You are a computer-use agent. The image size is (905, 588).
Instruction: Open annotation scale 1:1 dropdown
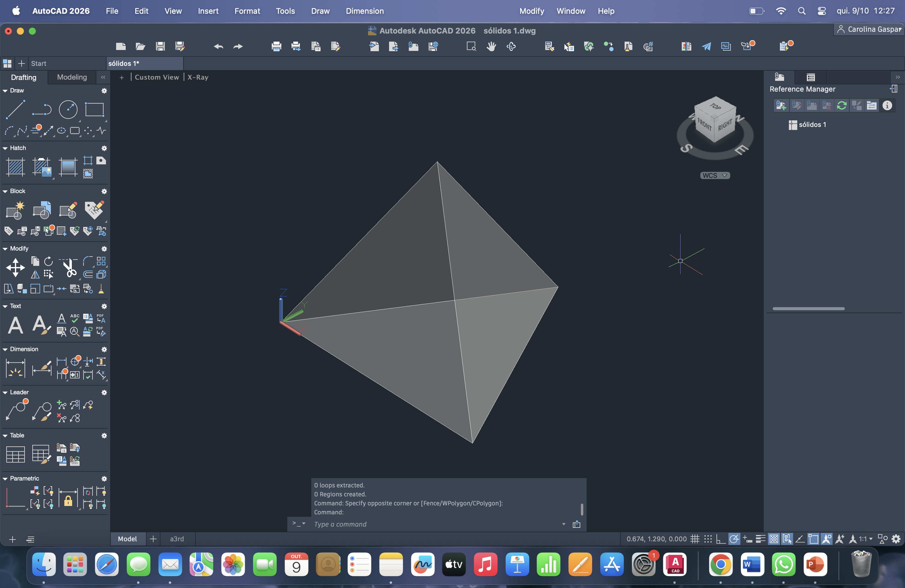click(x=865, y=539)
